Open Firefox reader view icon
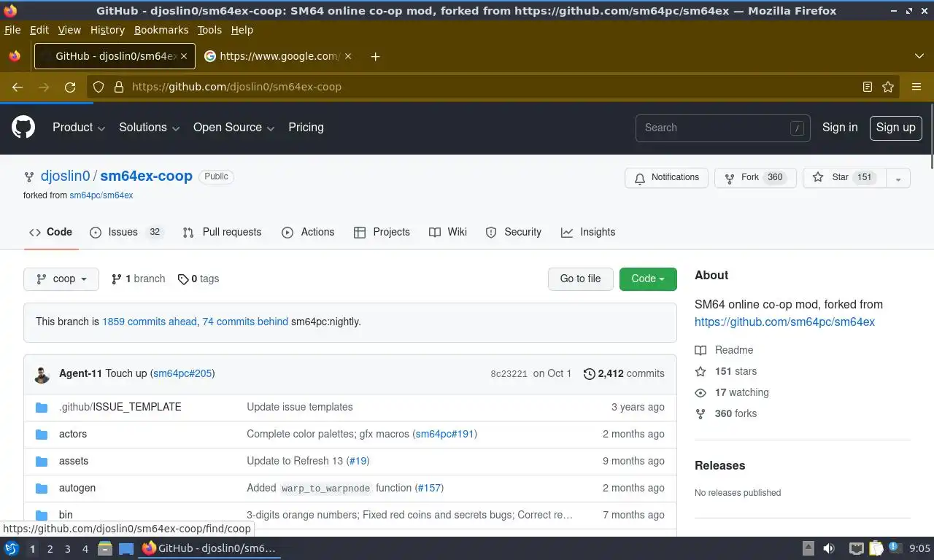The width and height of the screenshot is (934, 560). tap(868, 87)
